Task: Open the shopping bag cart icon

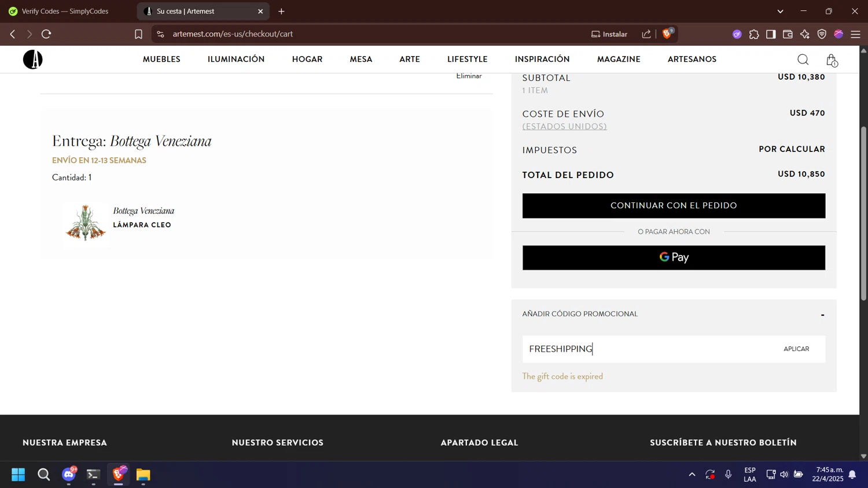Action: pyautogui.click(x=832, y=60)
